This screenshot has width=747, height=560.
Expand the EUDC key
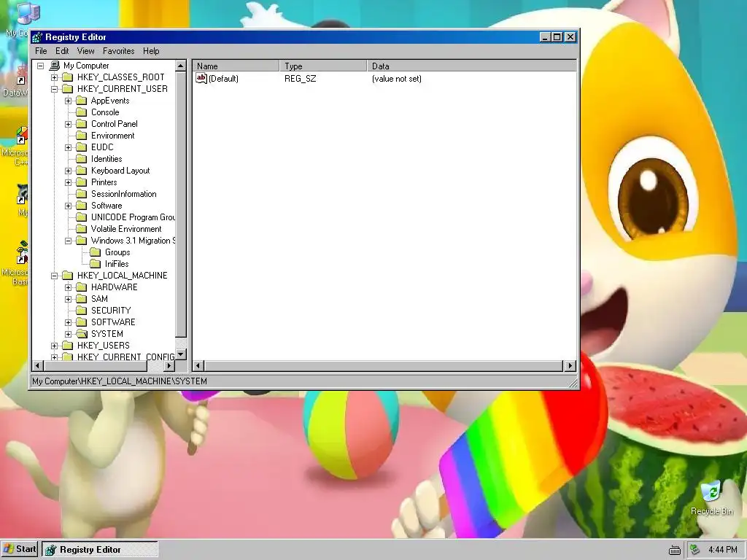tap(68, 147)
